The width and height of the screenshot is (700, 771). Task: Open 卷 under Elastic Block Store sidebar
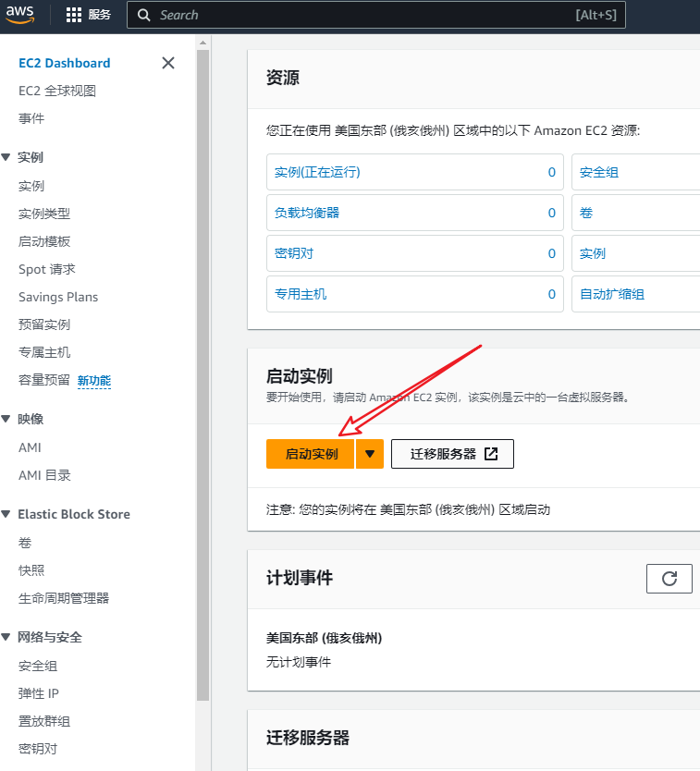point(25,543)
